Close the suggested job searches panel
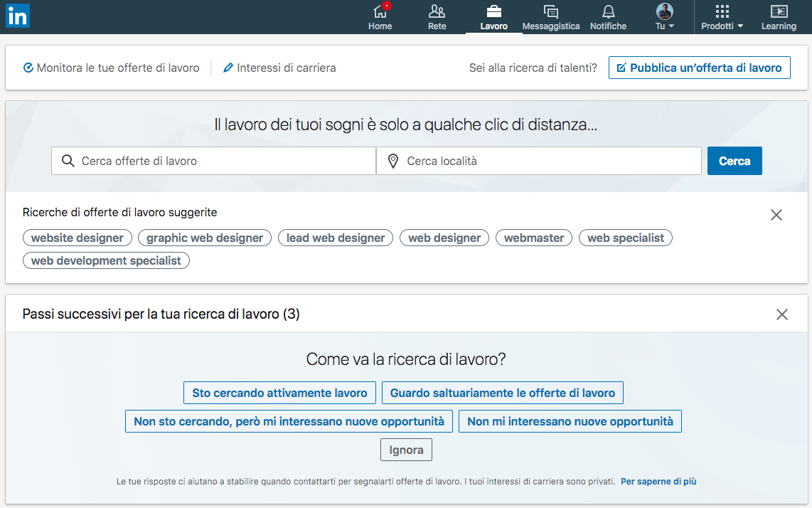812x508 pixels. (x=776, y=215)
